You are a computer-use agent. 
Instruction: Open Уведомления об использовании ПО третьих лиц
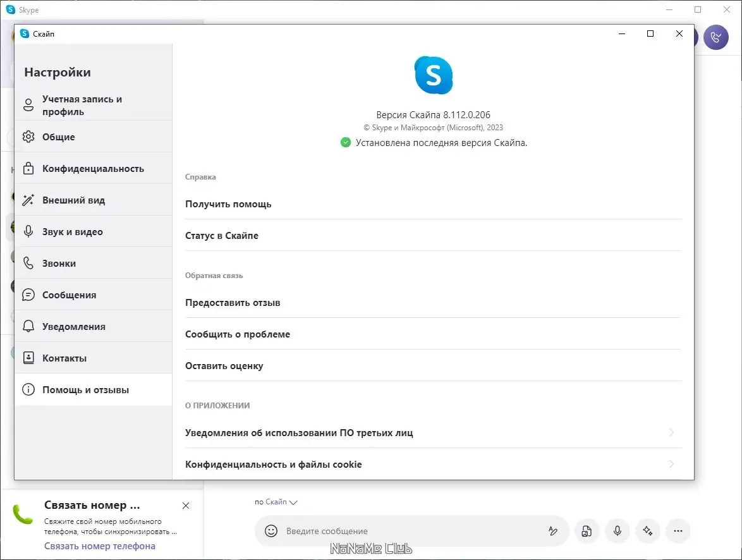coord(434,433)
